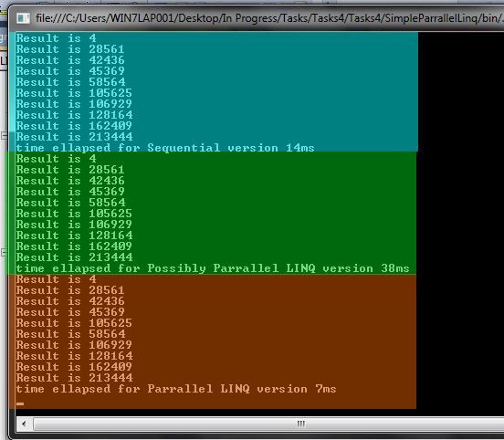Click 'Result is 213444' in the brown section

75,378
